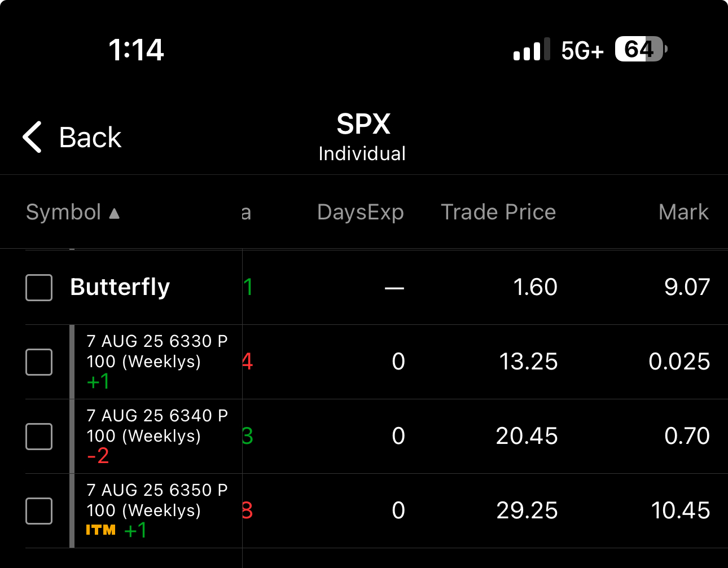
Task: Tap the orange ITM badge
Action: (x=100, y=530)
